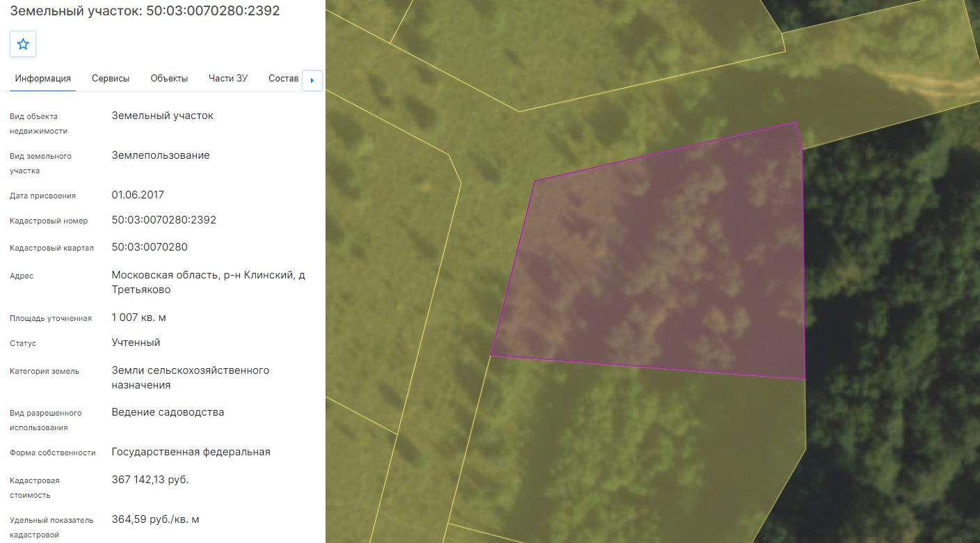Click the date value 01.06.2017

tap(138, 195)
